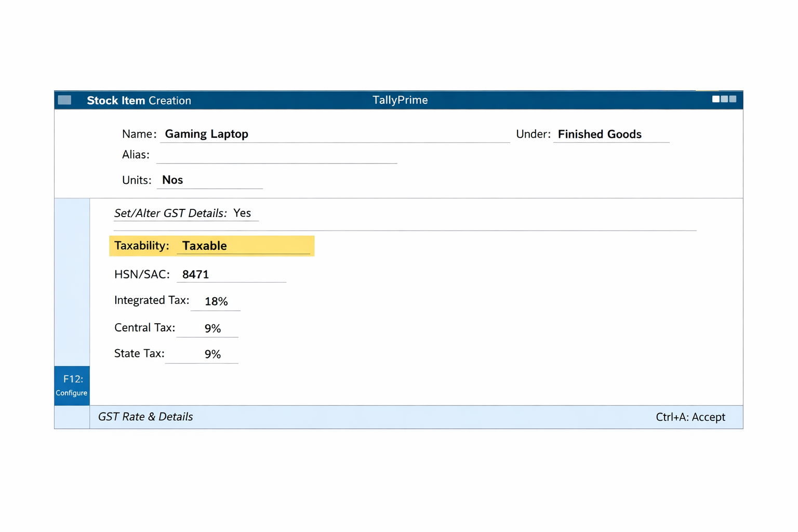
Task: Open the F12 Configure panel
Action: point(72,385)
